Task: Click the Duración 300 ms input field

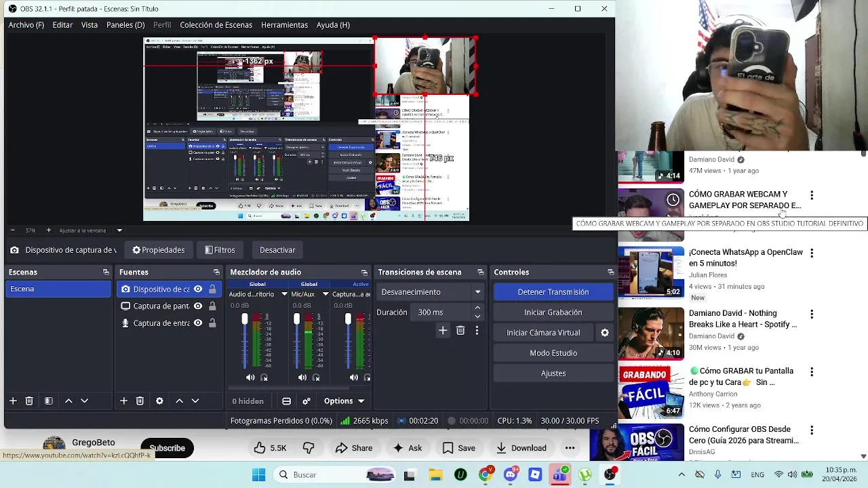Action: pos(442,312)
